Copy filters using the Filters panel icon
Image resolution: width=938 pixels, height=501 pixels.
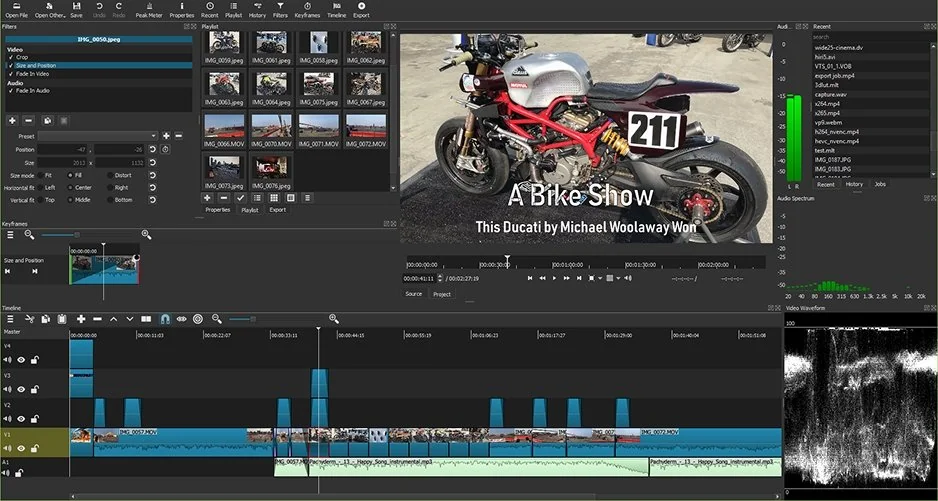47,120
